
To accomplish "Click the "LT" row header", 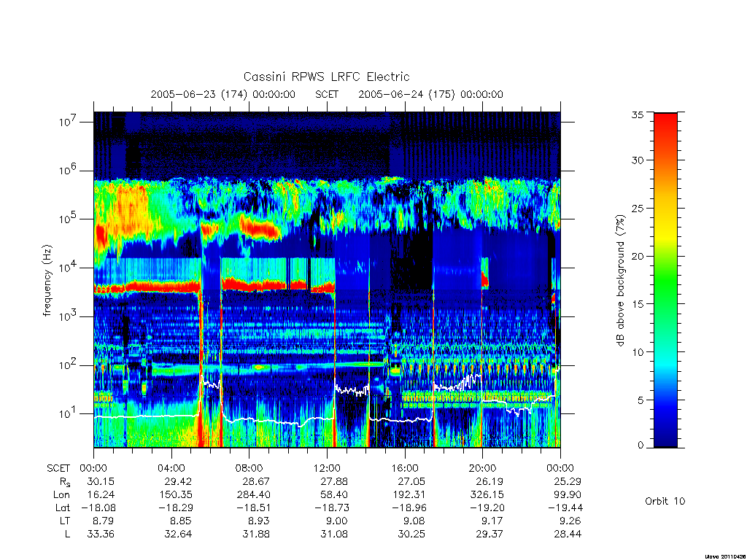I will click(x=65, y=521).
